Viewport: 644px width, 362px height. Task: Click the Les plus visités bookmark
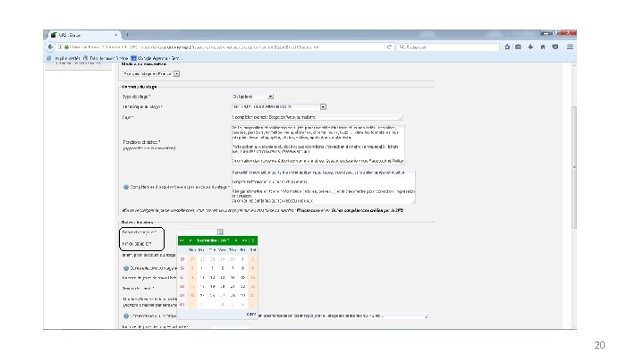coord(64,58)
